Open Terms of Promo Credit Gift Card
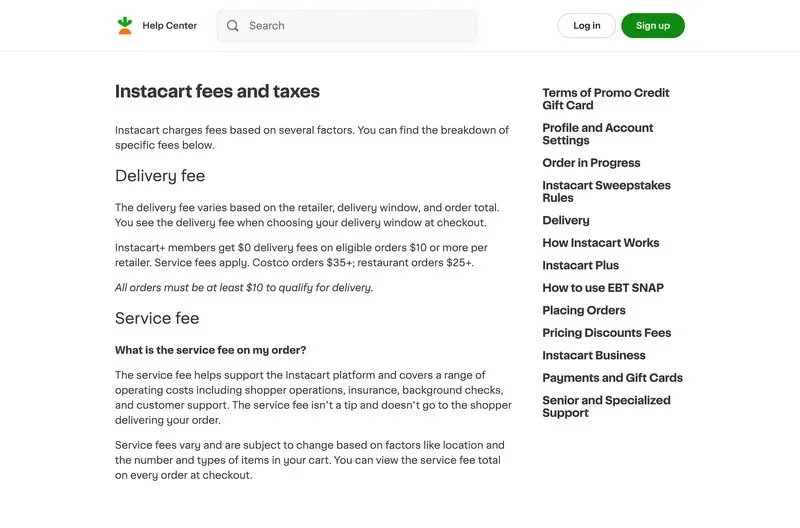The height and width of the screenshot is (528, 800). (x=606, y=99)
